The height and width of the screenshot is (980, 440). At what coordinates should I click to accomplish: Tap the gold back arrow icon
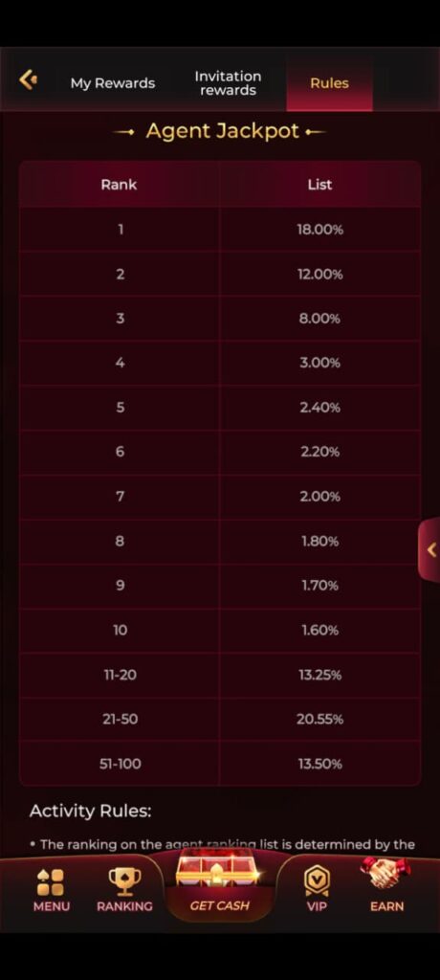coord(28,80)
